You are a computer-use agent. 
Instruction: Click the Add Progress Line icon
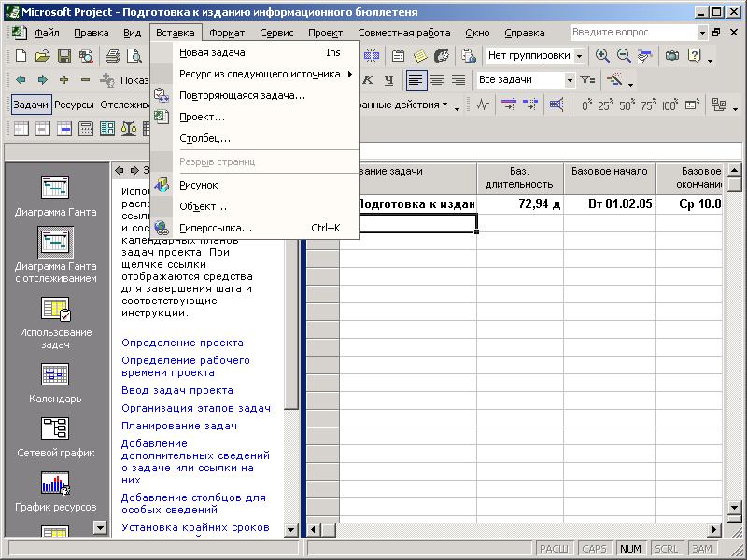click(557, 105)
